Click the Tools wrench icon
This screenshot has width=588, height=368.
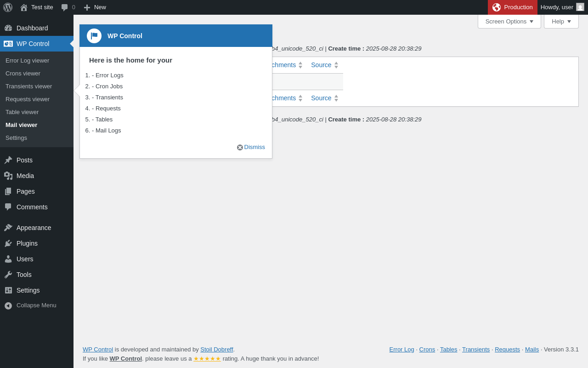(8, 275)
